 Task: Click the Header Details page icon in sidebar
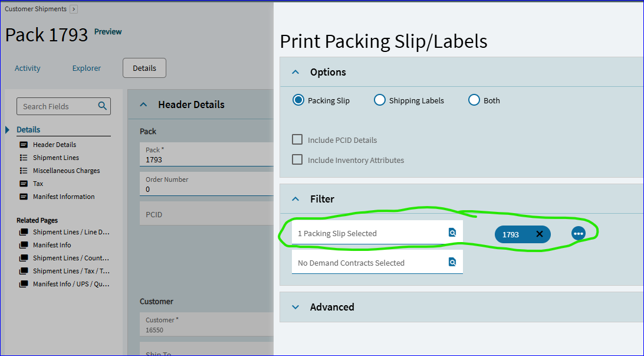click(x=24, y=145)
